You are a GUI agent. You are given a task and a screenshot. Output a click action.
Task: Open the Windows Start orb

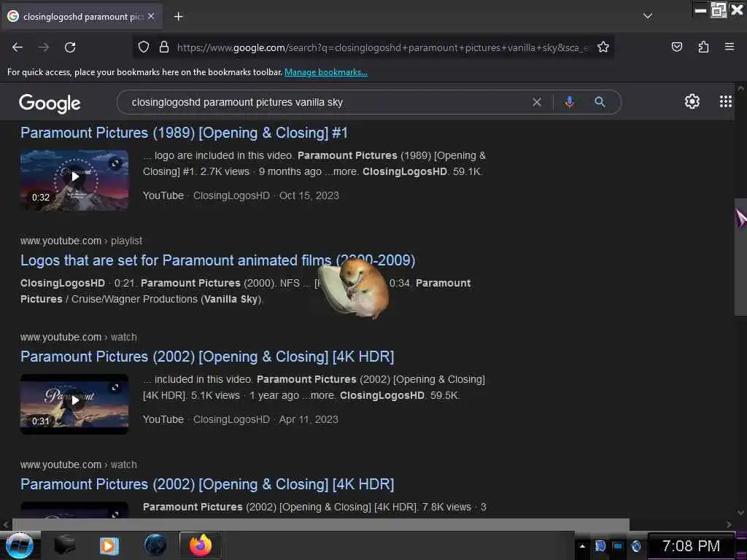pyautogui.click(x=19, y=545)
